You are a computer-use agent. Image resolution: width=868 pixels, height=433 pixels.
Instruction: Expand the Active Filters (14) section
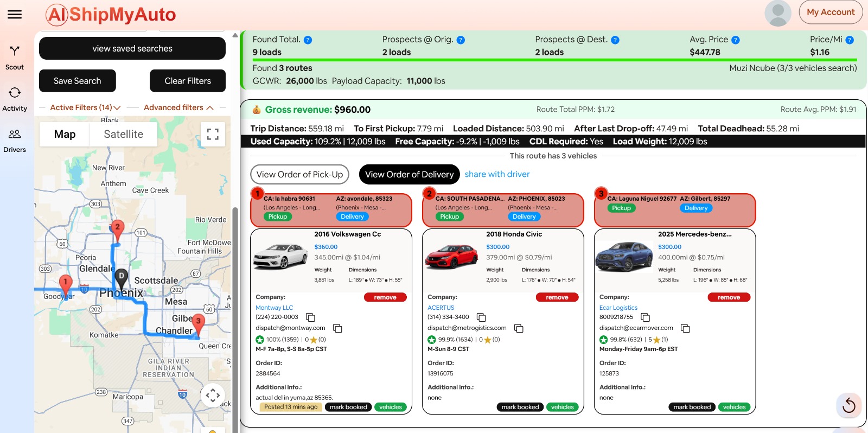85,108
